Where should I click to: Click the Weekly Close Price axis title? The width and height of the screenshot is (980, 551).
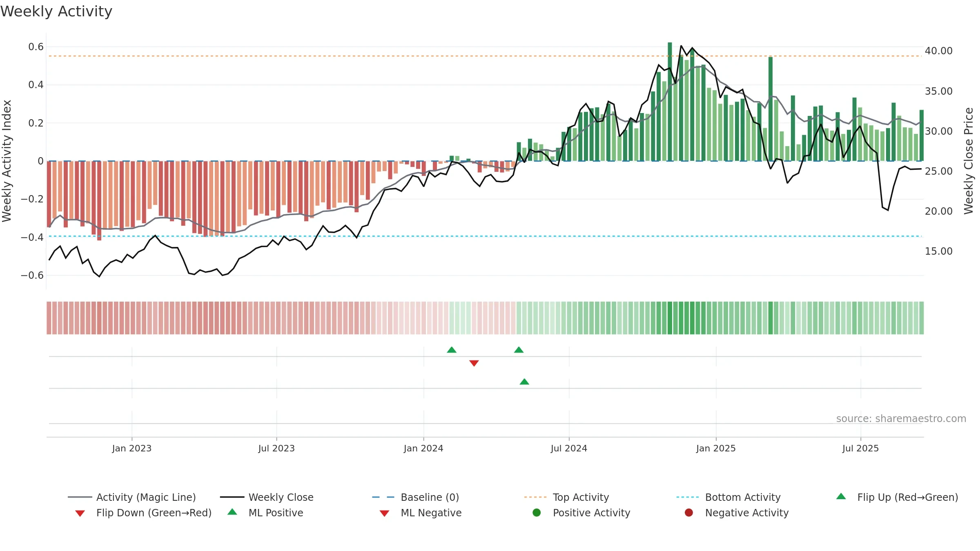click(x=969, y=161)
